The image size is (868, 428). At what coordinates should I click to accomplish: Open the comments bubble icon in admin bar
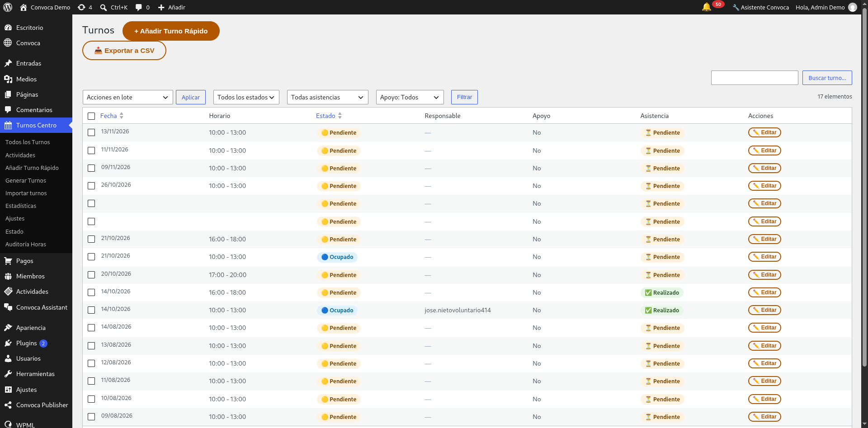point(139,7)
